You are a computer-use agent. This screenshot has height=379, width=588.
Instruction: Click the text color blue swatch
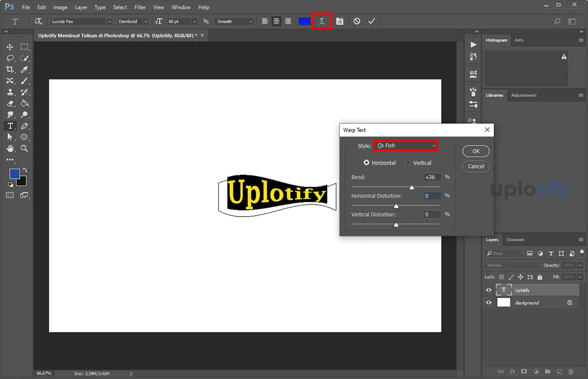click(305, 22)
